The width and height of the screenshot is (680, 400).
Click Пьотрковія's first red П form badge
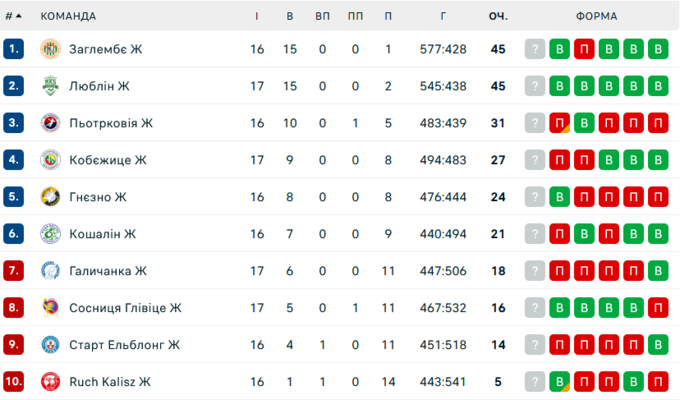click(x=560, y=123)
